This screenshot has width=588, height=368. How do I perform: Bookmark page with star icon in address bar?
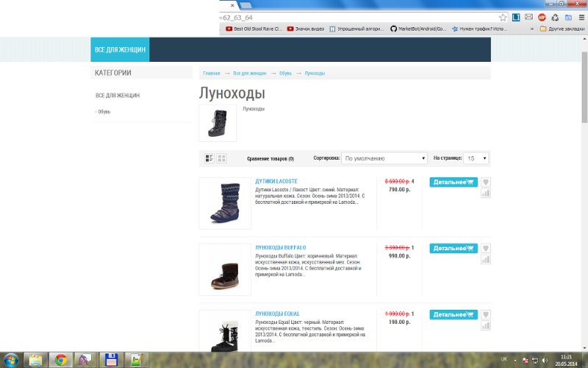pos(503,17)
